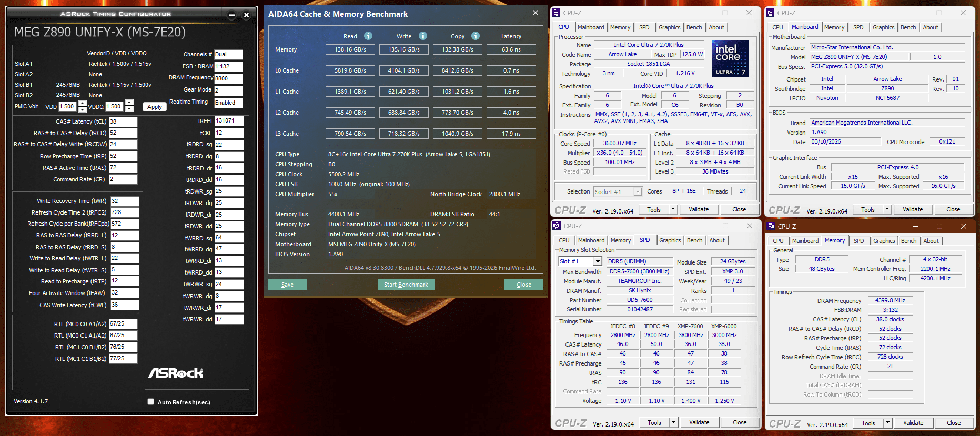Screen dimensions: 980x436
Task: Click the Refresh Cycle Time 2 (tRFC2) field
Action: click(x=125, y=212)
